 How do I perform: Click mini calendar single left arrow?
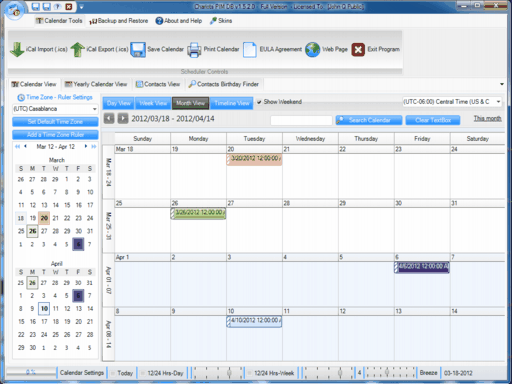pos(25,146)
